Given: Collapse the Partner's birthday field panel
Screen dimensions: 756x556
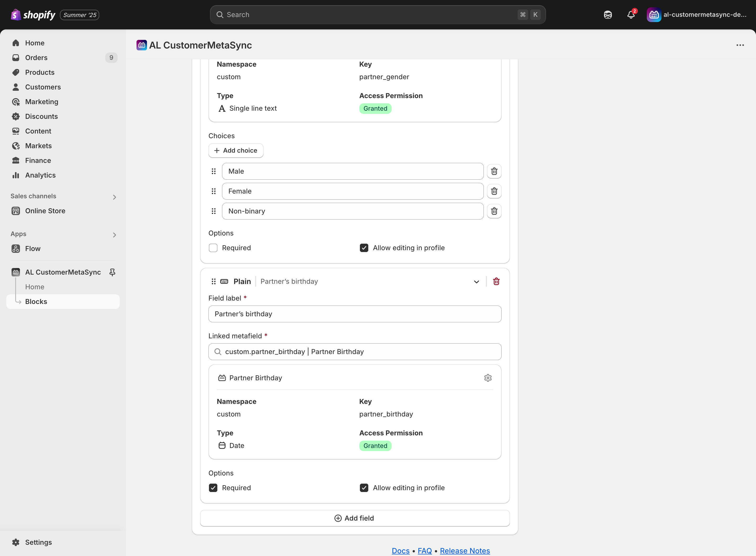Looking at the screenshot, I should pos(476,282).
